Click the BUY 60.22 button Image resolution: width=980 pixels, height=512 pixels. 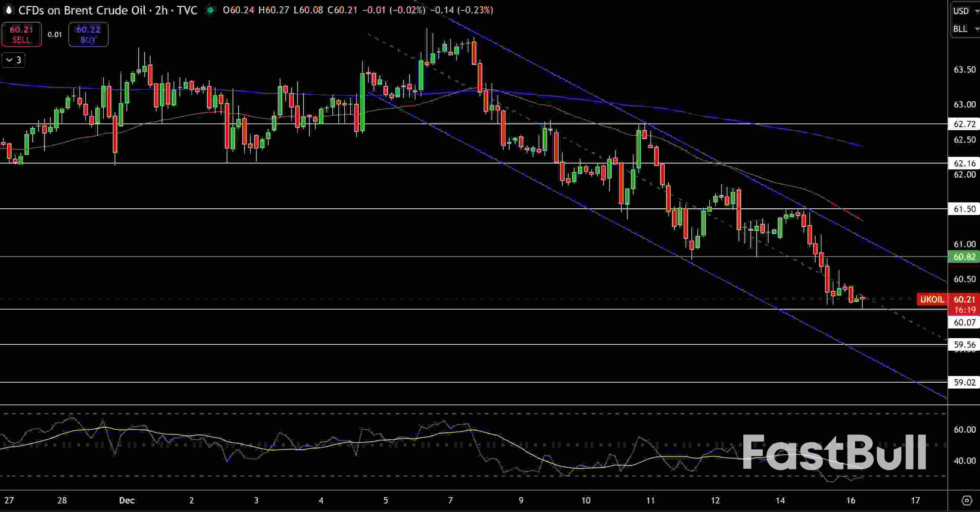point(88,34)
